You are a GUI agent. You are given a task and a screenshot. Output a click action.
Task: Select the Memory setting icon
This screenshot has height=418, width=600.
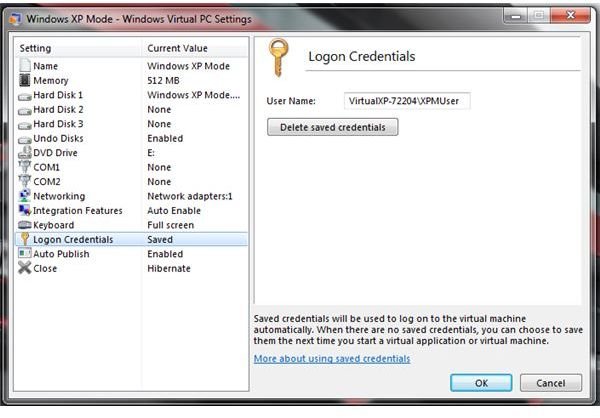[x=24, y=80]
